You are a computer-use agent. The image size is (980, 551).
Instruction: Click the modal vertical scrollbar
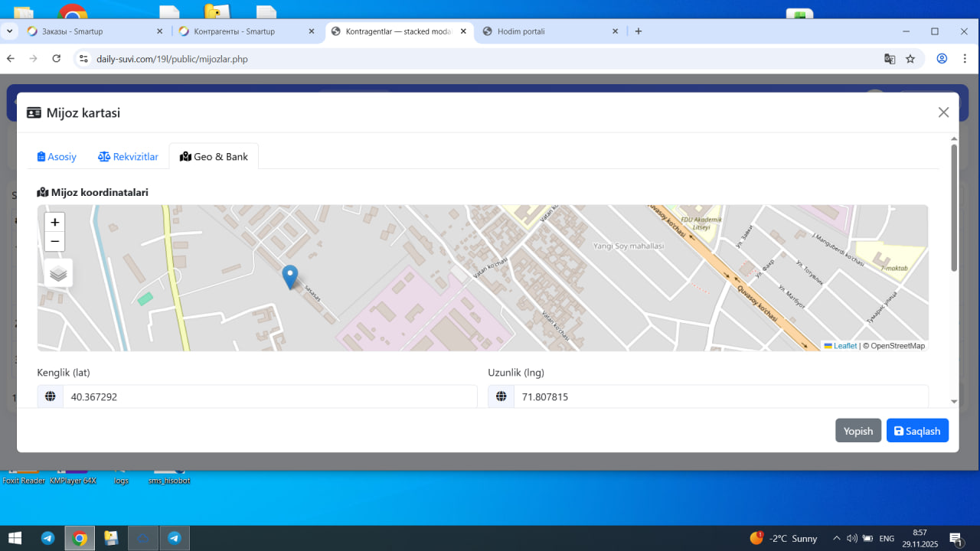(954, 207)
